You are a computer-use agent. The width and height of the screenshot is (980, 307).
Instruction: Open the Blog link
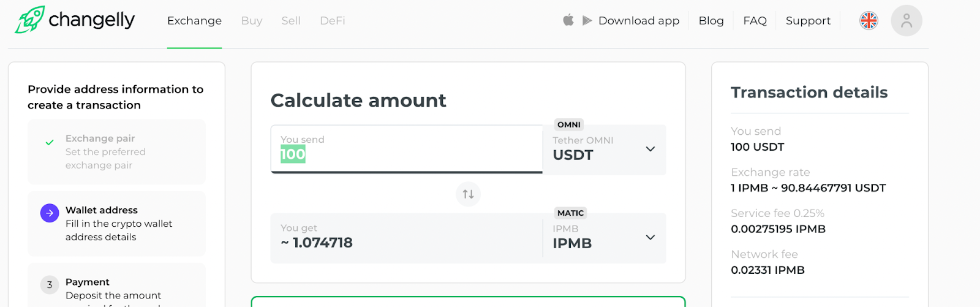[711, 21]
